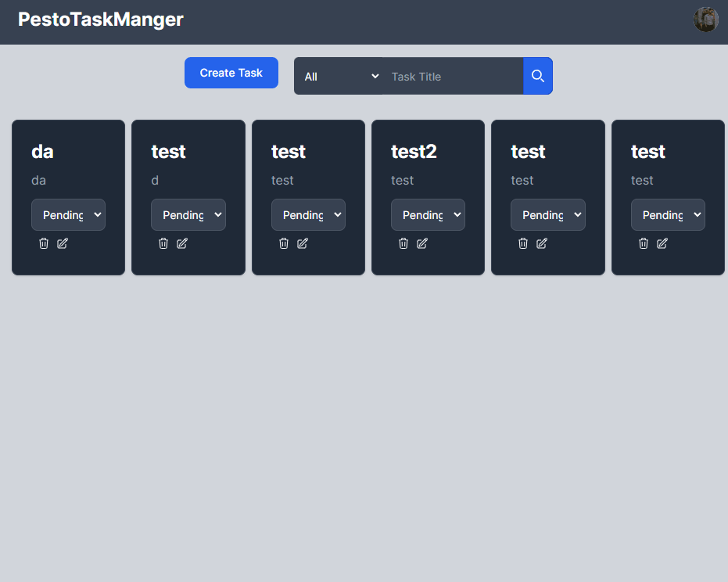The width and height of the screenshot is (728, 582).
Task: Delete the rightmost "test" task card
Action: pos(644,243)
